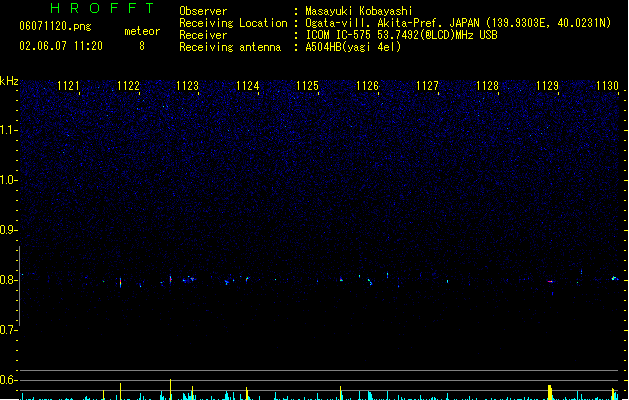Click the 1126 time axis label

click(x=367, y=86)
